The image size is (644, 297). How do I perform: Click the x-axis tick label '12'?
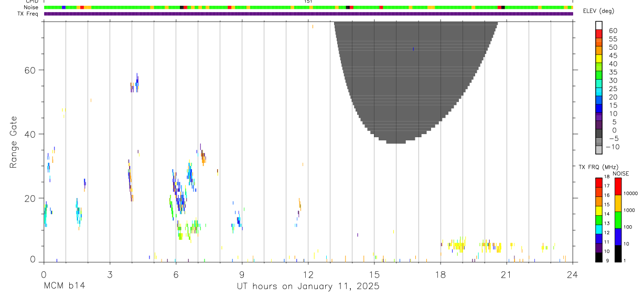[x=308, y=274]
